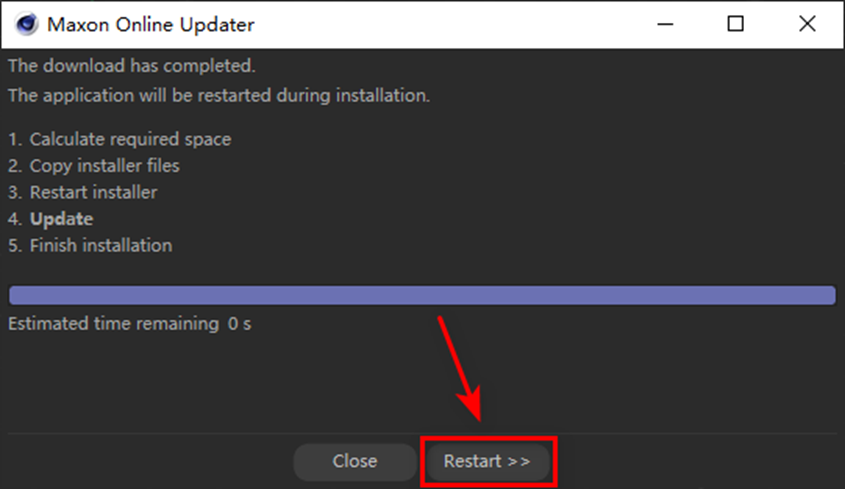
Task: Minimize the Maxon Online Updater window
Action: pyautogui.click(x=665, y=24)
